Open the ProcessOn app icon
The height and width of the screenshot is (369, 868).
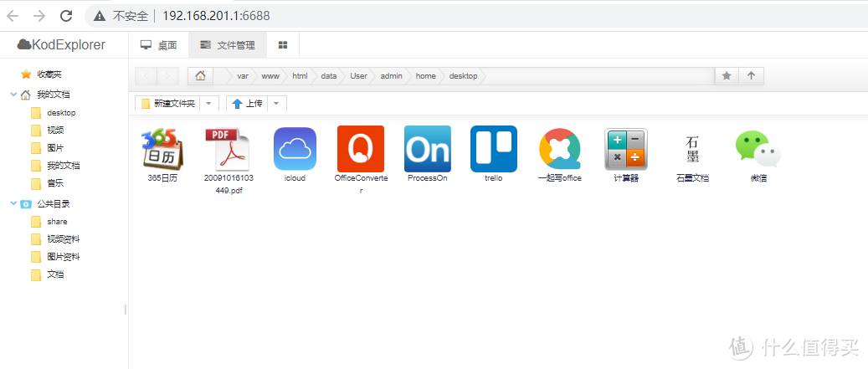click(x=427, y=149)
